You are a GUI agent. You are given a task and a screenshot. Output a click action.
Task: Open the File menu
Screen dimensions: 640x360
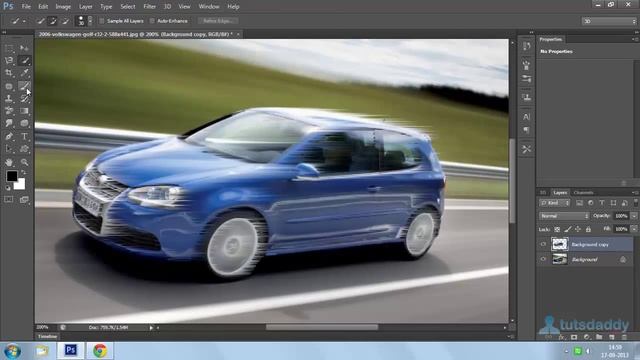tap(26, 7)
